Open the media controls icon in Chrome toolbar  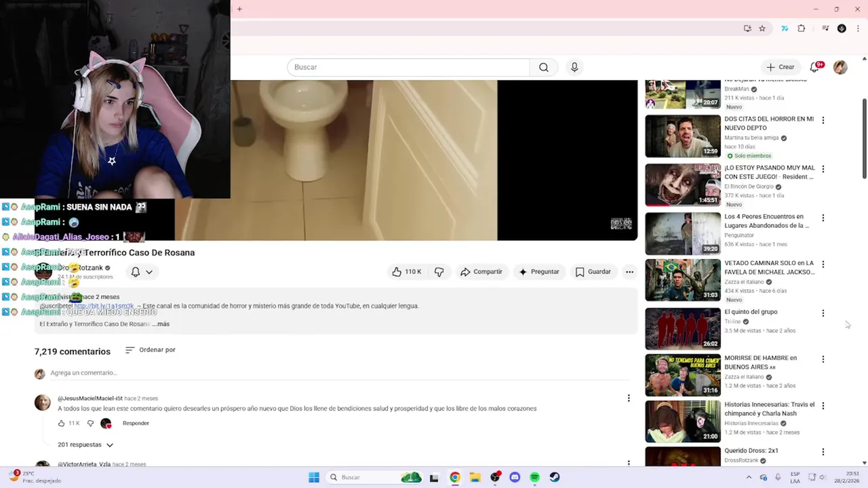825,28
